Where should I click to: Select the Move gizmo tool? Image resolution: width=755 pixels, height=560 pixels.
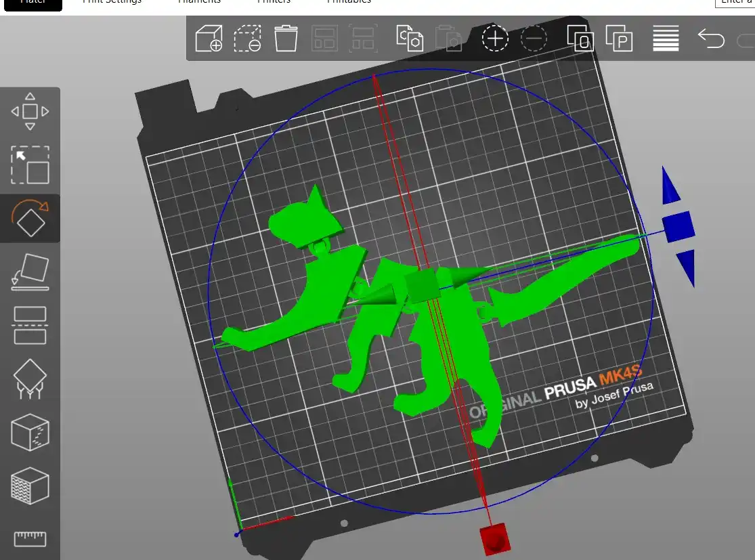click(30, 112)
